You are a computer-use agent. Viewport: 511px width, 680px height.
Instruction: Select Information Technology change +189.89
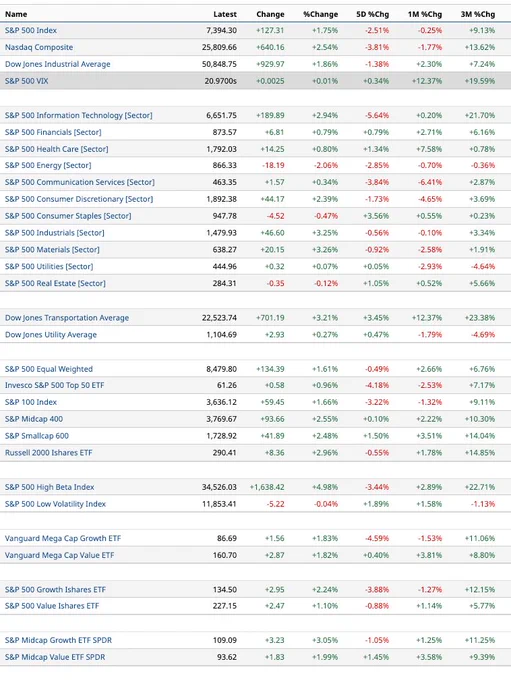pyautogui.click(x=270, y=115)
